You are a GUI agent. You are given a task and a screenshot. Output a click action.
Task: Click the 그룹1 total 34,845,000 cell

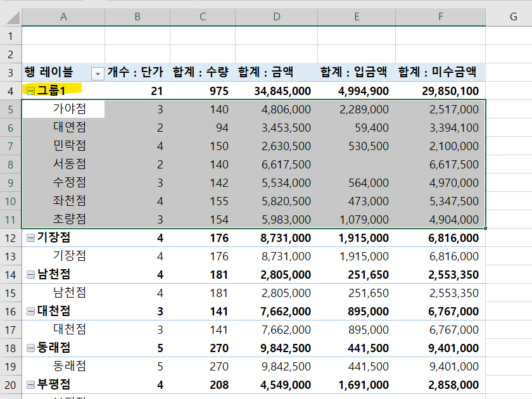(x=277, y=91)
